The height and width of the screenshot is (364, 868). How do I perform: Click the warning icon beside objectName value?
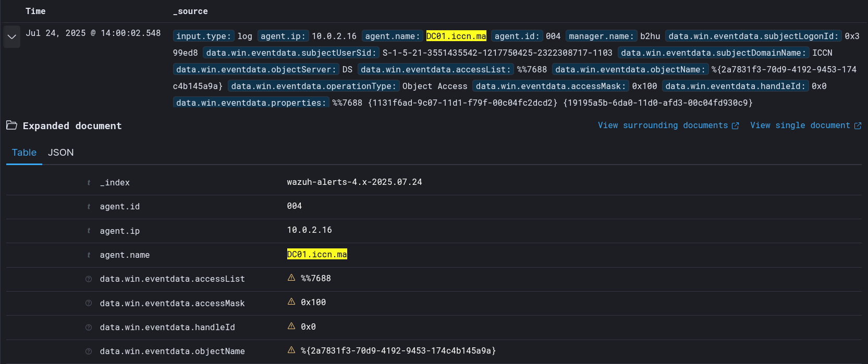click(291, 350)
